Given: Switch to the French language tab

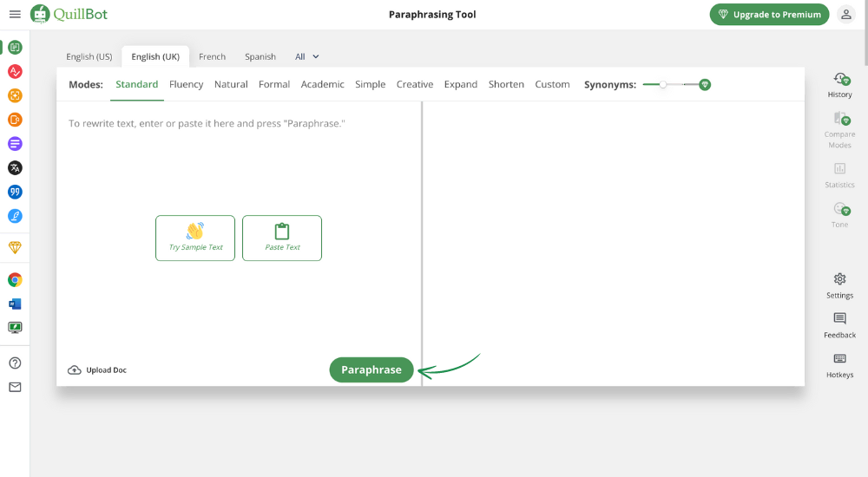Looking at the screenshot, I should (x=212, y=56).
